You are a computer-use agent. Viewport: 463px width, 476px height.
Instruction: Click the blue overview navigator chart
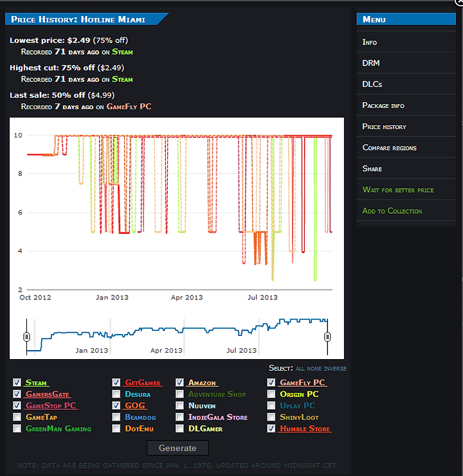pyautogui.click(x=177, y=336)
